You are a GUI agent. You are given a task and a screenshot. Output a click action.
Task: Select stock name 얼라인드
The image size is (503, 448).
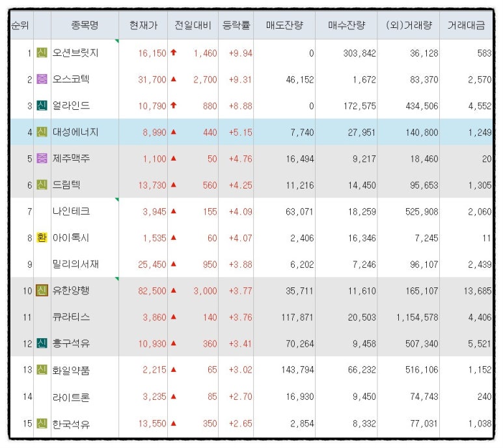[x=71, y=105]
